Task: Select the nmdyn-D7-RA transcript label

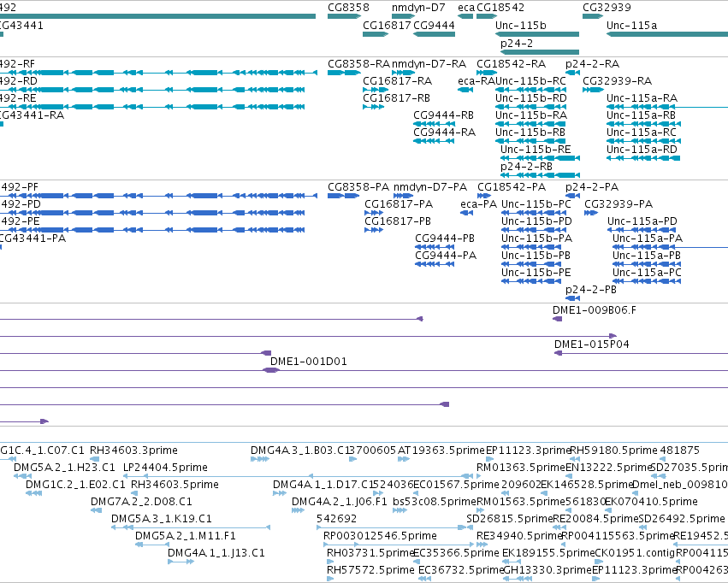Action: point(429,63)
